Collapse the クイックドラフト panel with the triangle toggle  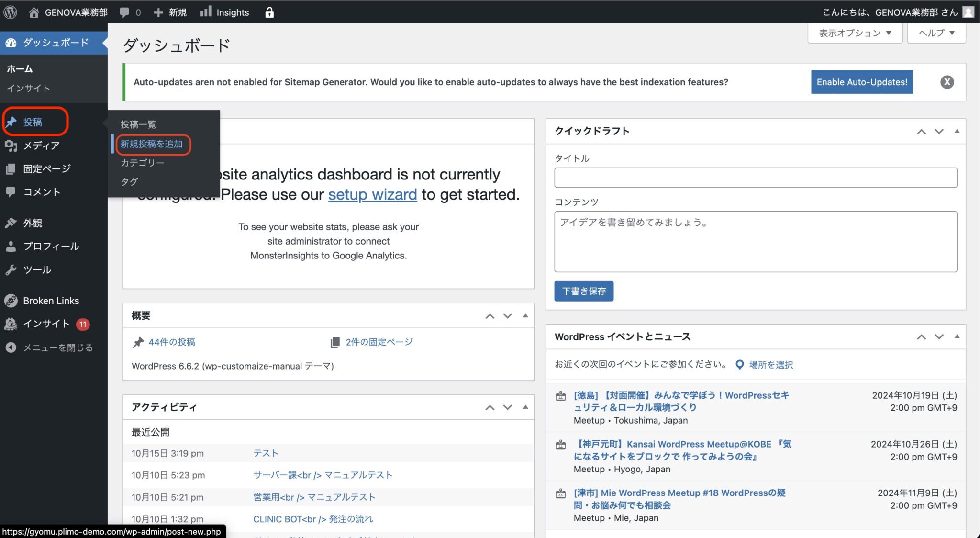point(957,131)
